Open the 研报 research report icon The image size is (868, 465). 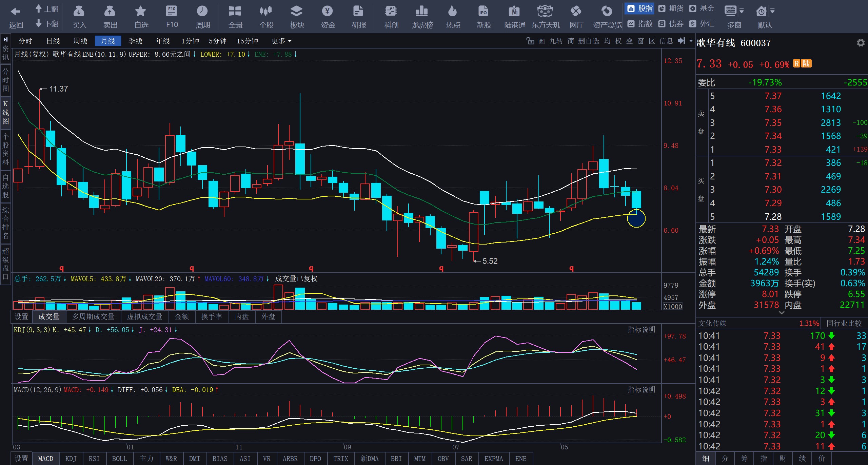click(x=358, y=12)
